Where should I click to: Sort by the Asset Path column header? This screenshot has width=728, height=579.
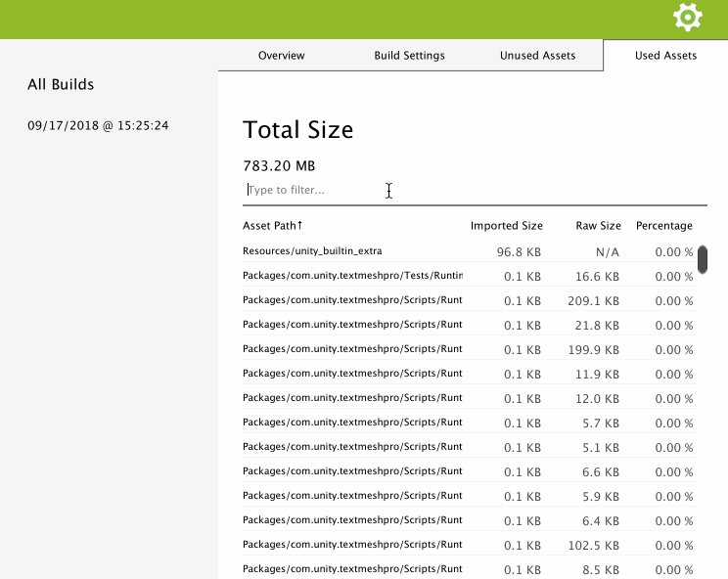(273, 226)
